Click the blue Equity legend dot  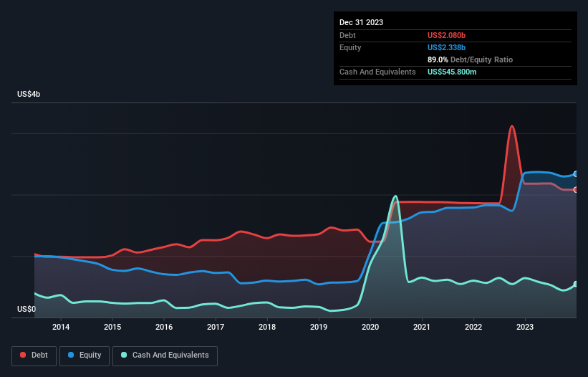[71, 355]
